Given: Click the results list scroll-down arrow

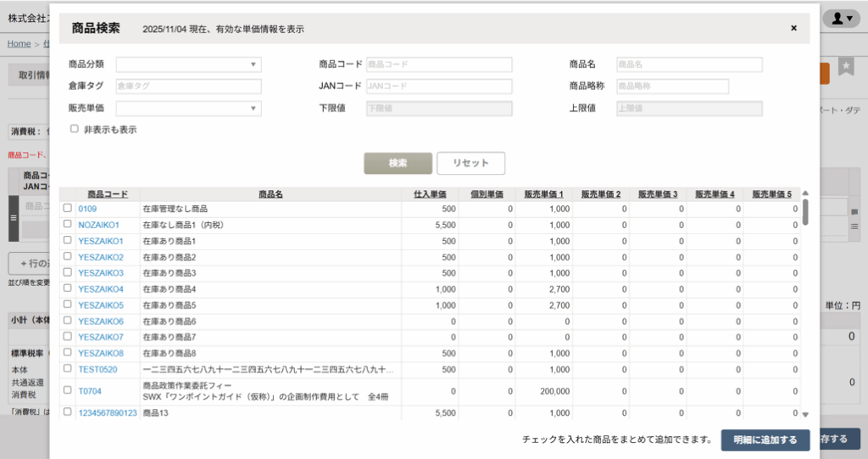Looking at the screenshot, I should (x=805, y=414).
